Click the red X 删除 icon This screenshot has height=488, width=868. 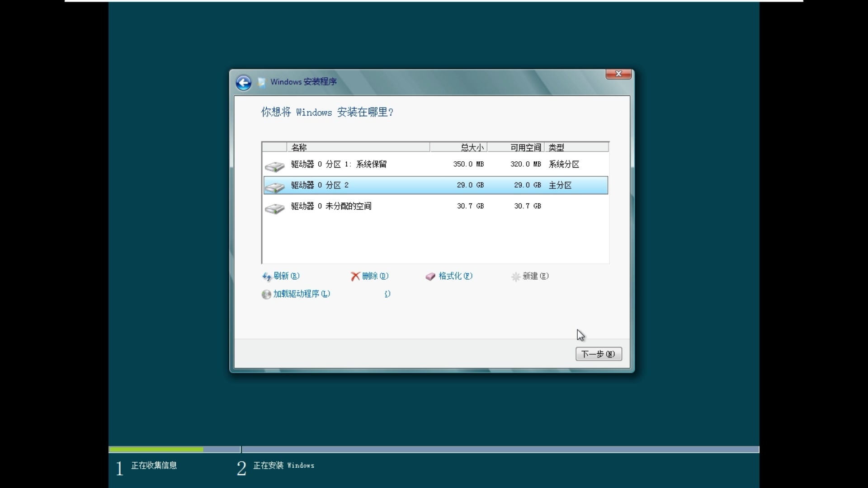click(355, 276)
